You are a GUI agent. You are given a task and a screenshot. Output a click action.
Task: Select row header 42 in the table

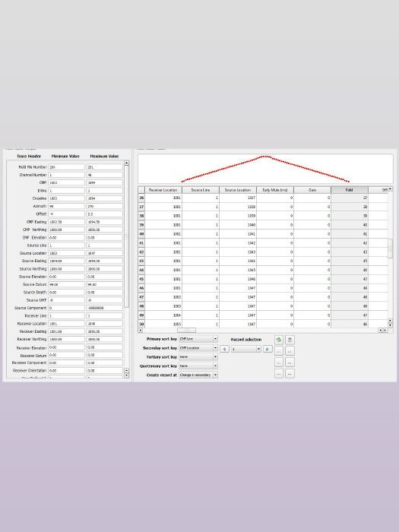141,252
